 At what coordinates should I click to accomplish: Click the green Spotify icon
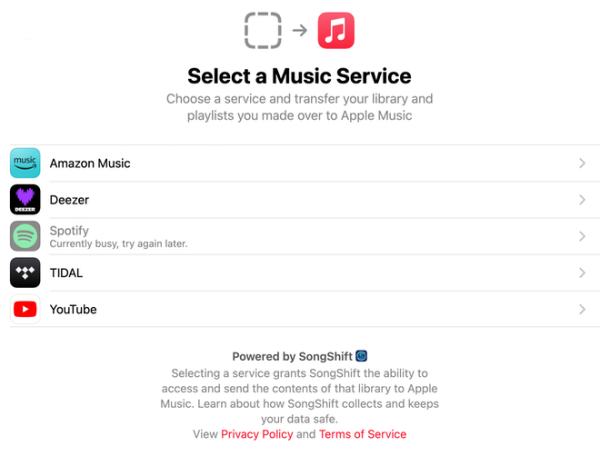[25, 236]
